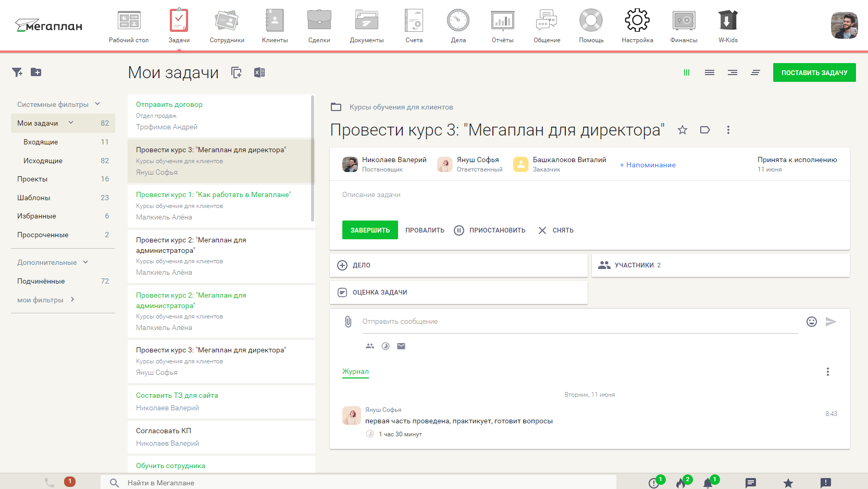Open the Журнал three-dot options menu
Viewport: 868px width, 489px height.
[828, 372]
